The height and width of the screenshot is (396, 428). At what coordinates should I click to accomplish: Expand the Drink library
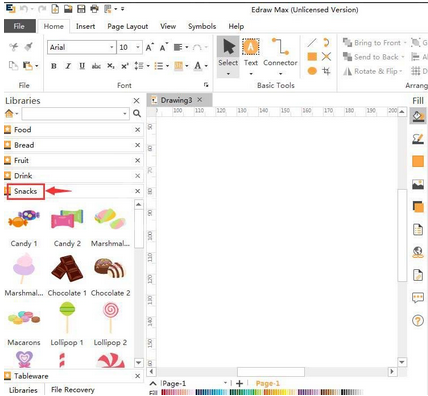(x=74, y=176)
